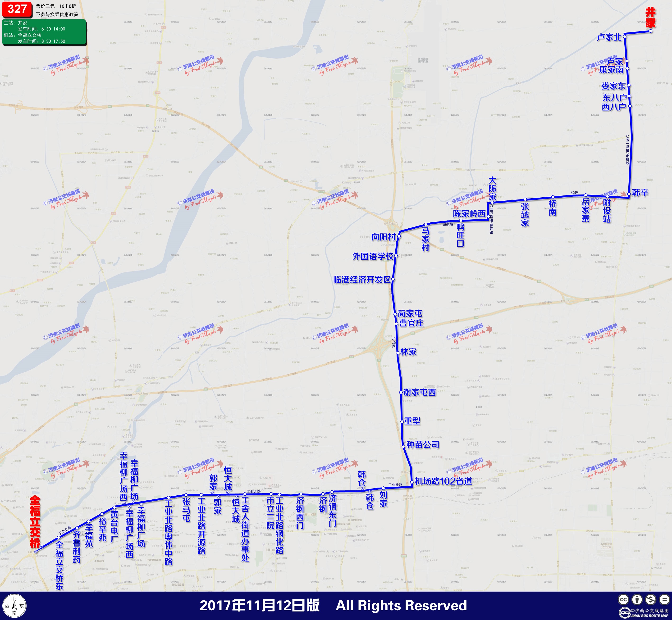The image size is (672, 620).
Task: Click the 附设站 station label
Action: tap(607, 211)
